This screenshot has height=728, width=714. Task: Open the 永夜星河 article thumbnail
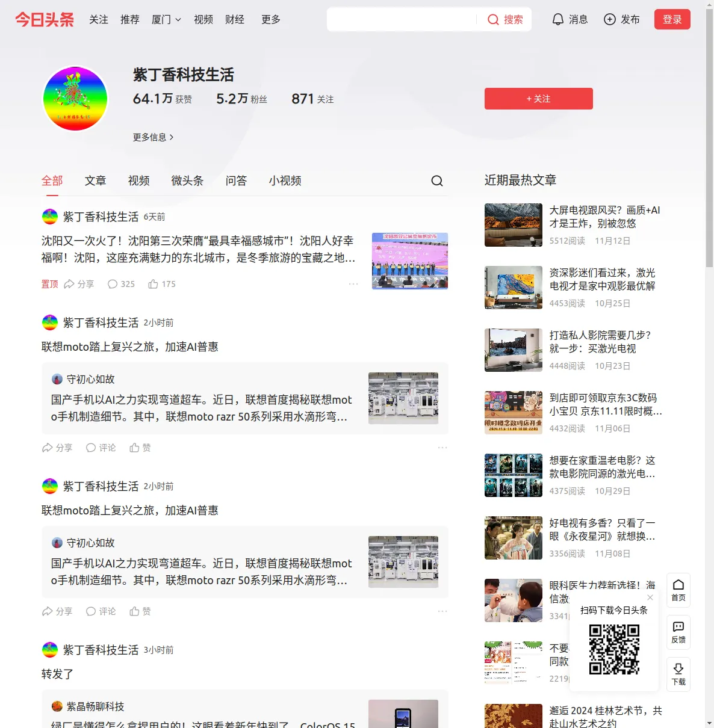(514, 538)
